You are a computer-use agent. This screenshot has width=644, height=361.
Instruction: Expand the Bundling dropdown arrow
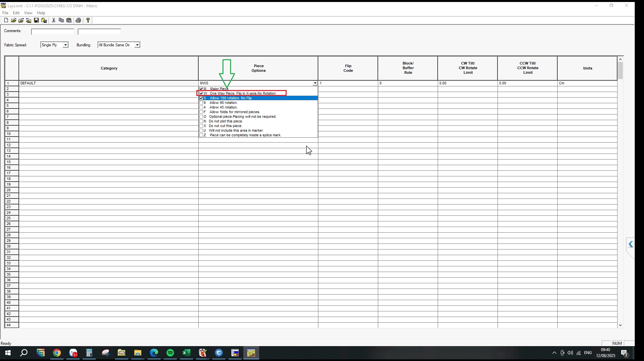(137, 45)
